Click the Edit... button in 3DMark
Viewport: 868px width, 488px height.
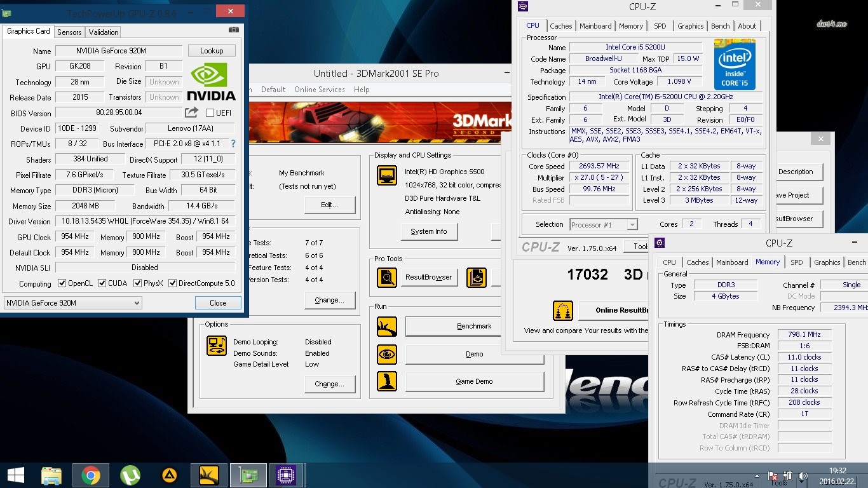329,205
